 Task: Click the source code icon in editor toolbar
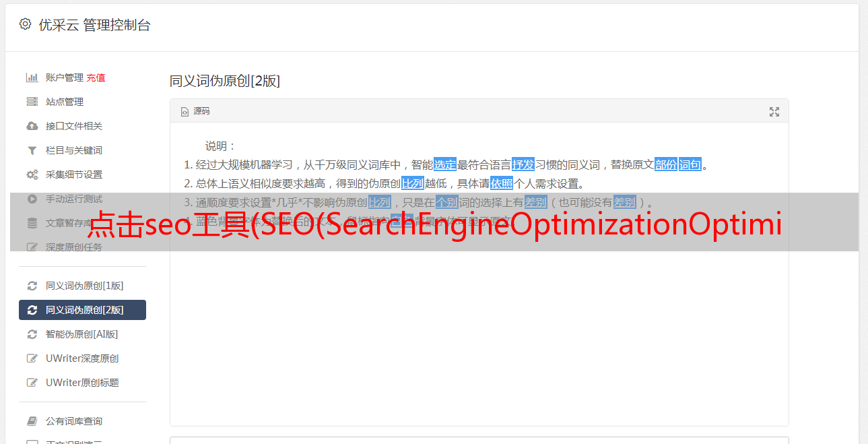coord(185,111)
